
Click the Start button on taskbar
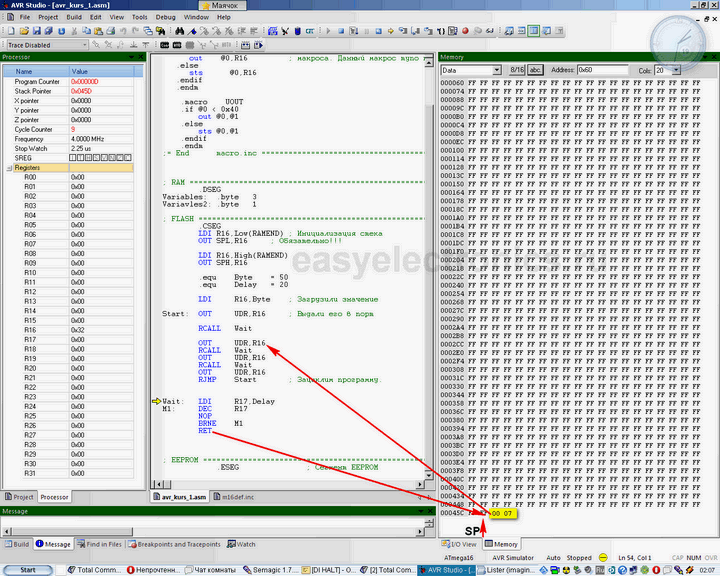pyautogui.click(x=28, y=569)
